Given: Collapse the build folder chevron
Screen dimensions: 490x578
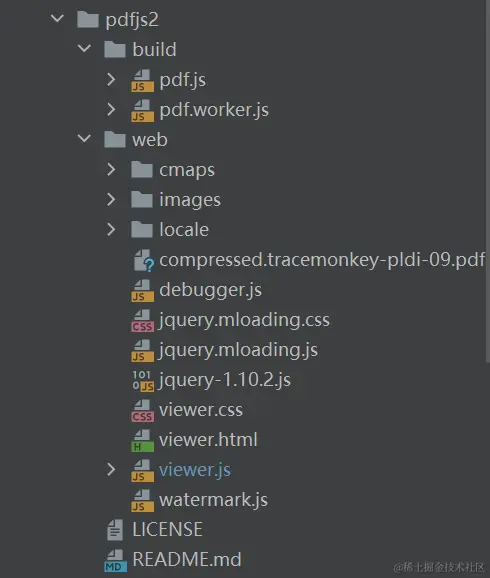Looking at the screenshot, I should click(x=84, y=48).
